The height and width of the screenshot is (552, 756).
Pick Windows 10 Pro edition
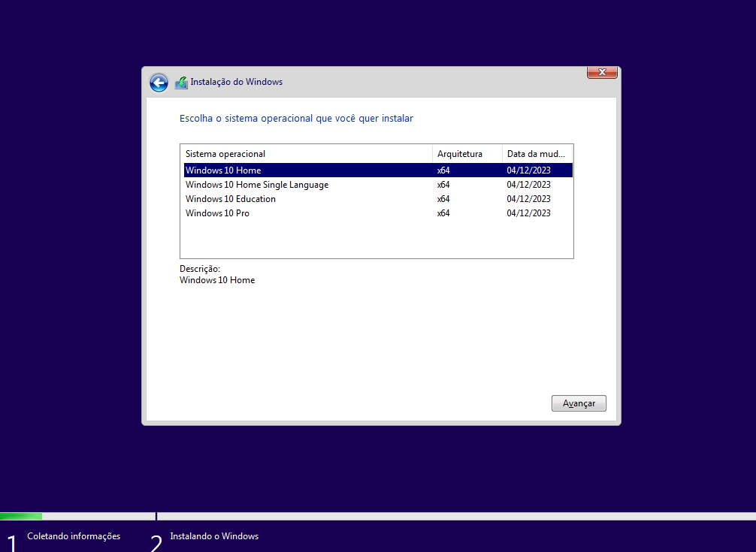click(217, 213)
